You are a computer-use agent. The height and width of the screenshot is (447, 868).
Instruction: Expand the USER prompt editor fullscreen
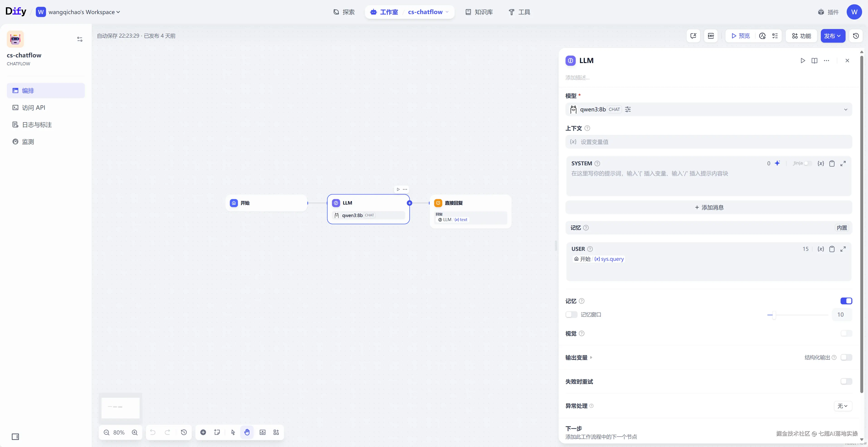point(843,249)
